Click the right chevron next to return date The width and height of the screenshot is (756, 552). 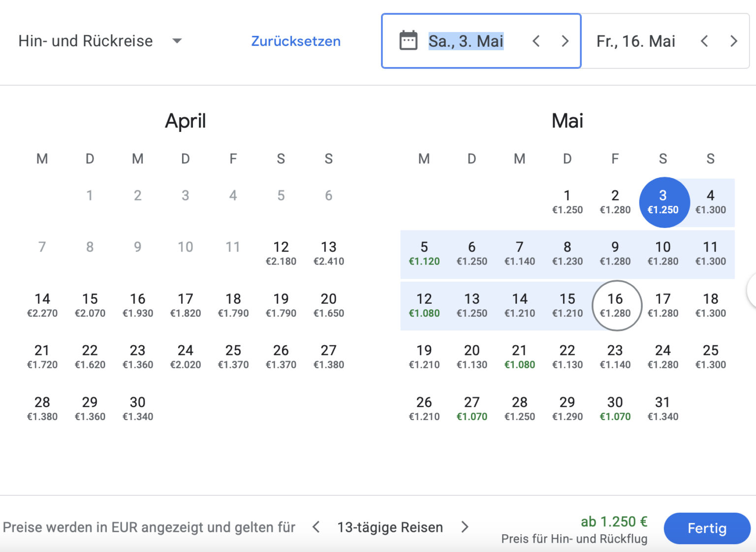pos(733,41)
